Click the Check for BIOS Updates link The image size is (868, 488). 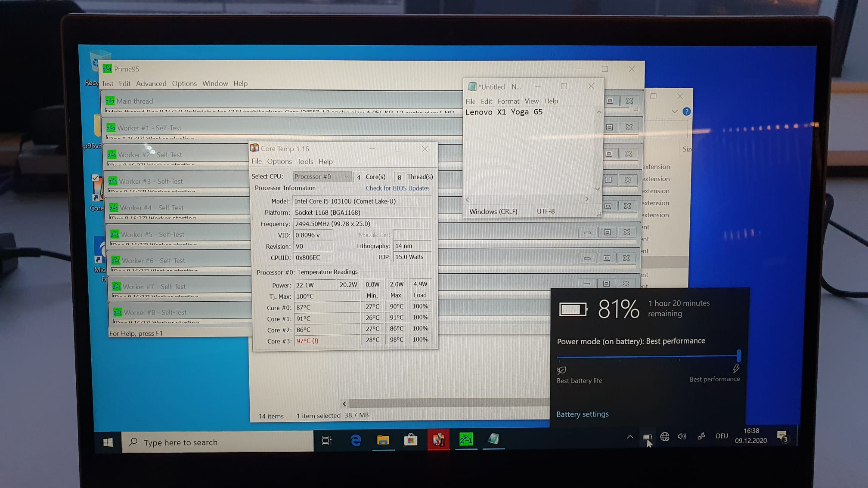pyautogui.click(x=397, y=188)
